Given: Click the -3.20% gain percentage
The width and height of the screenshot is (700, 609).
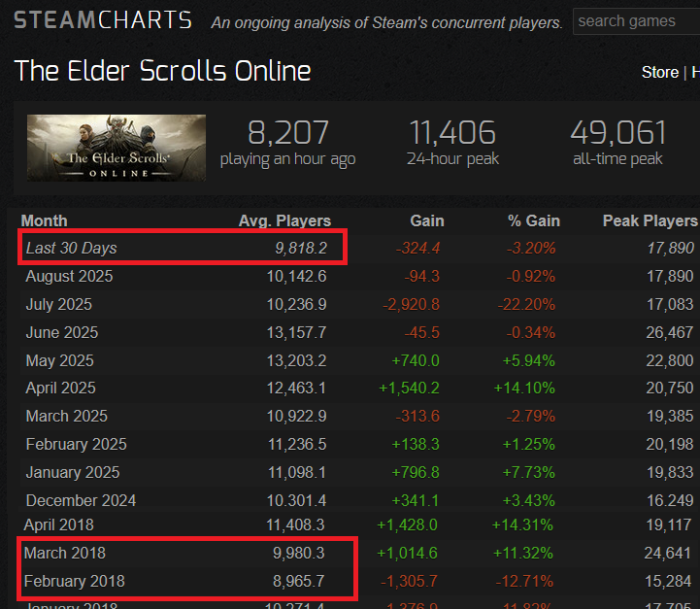Looking at the screenshot, I should point(531,248).
